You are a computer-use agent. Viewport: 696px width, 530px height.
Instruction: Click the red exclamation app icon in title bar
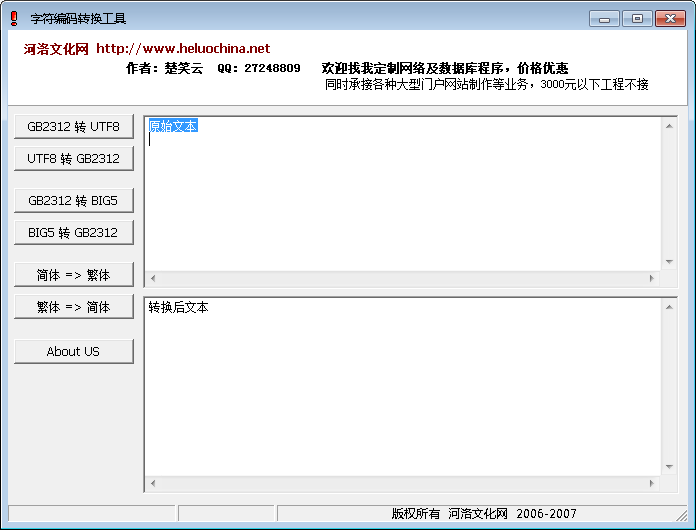click(14, 18)
